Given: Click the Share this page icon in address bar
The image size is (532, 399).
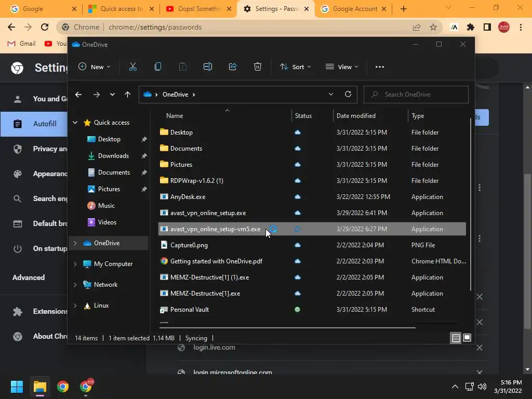Looking at the screenshot, I should point(417,27).
